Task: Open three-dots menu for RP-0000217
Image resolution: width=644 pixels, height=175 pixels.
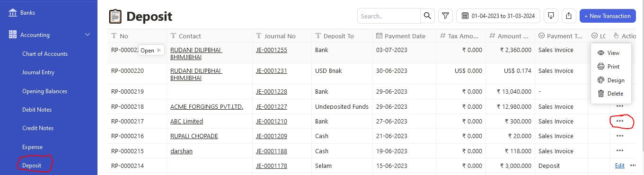Action: coord(620,121)
